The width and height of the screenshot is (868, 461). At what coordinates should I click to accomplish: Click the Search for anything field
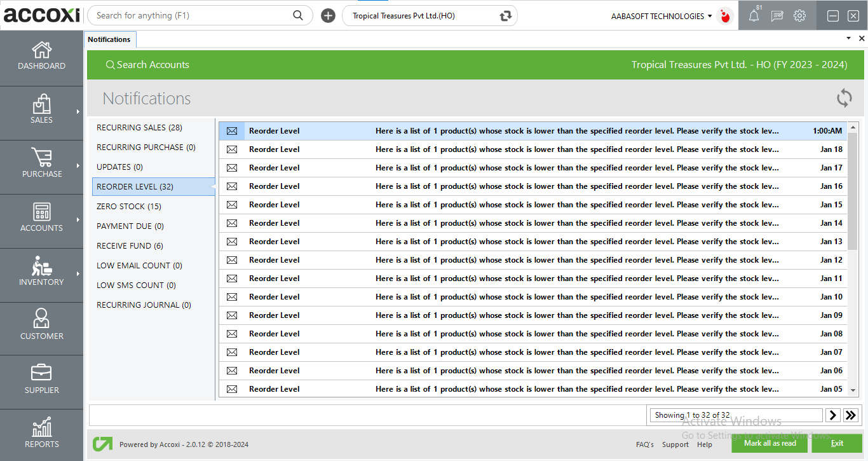(191, 15)
